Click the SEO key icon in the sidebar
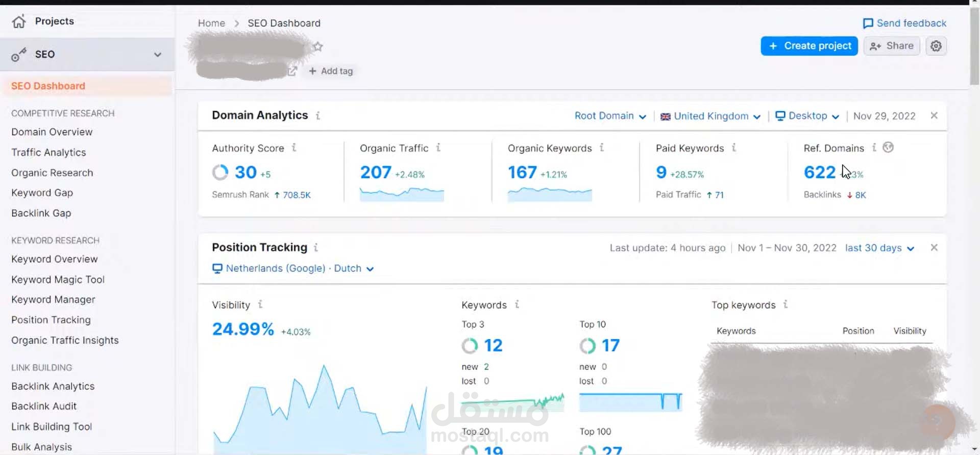 (x=19, y=54)
